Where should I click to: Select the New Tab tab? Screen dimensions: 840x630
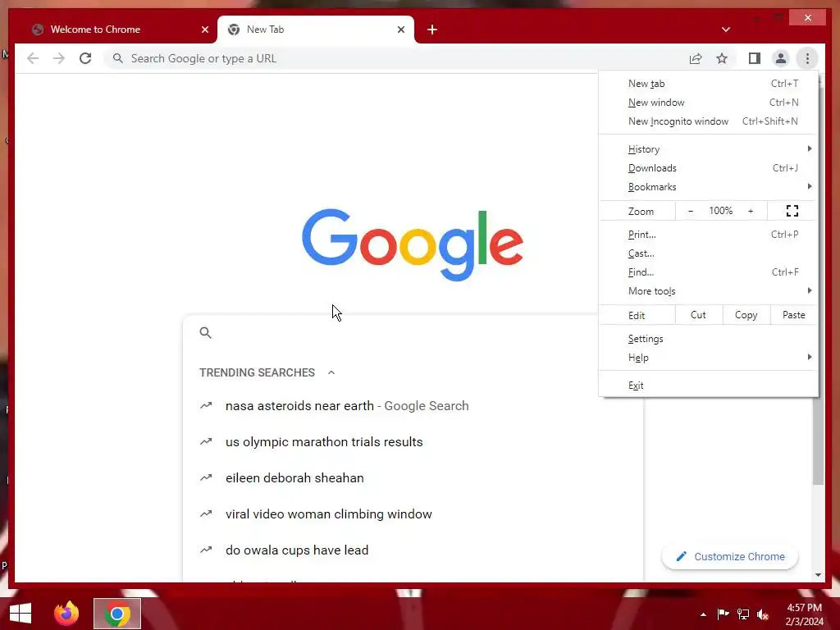pos(316,30)
